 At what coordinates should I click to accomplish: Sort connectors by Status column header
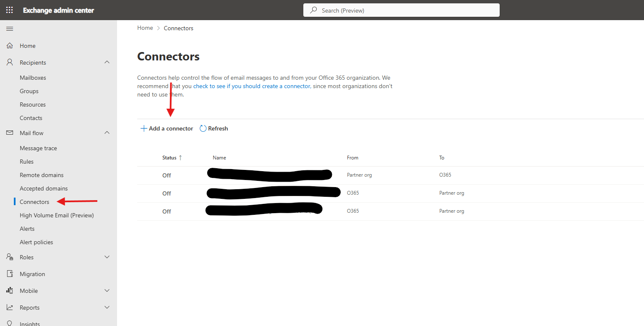point(169,158)
